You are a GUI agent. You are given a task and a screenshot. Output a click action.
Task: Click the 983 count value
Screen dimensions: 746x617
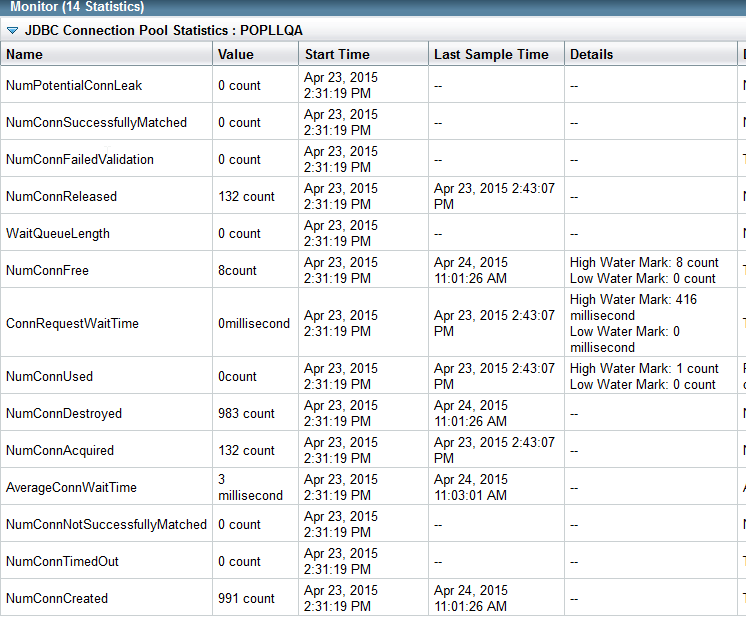coord(246,413)
